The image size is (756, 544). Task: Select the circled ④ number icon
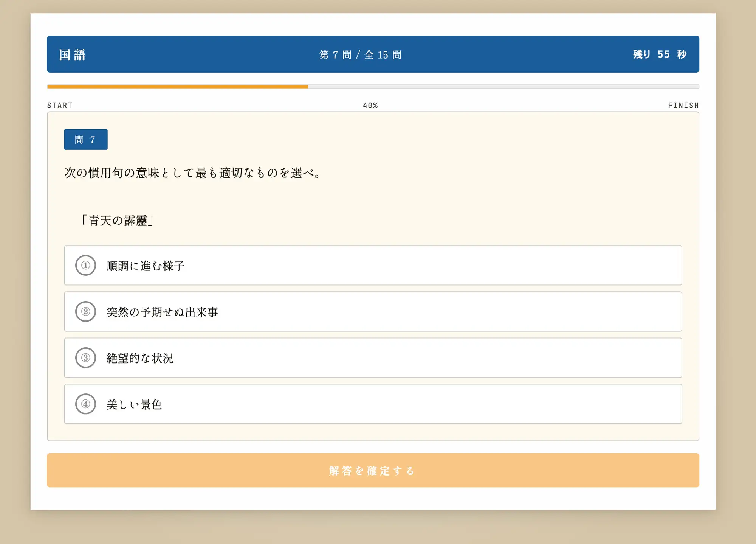coord(86,404)
